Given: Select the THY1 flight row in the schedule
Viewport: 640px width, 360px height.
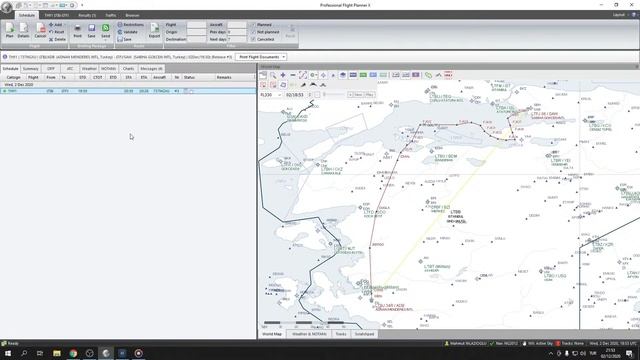Looking at the screenshot, I should tap(128, 91).
